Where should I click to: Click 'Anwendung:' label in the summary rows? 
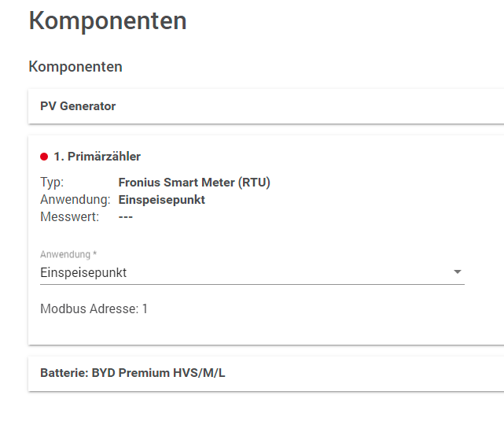pos(75,200)
